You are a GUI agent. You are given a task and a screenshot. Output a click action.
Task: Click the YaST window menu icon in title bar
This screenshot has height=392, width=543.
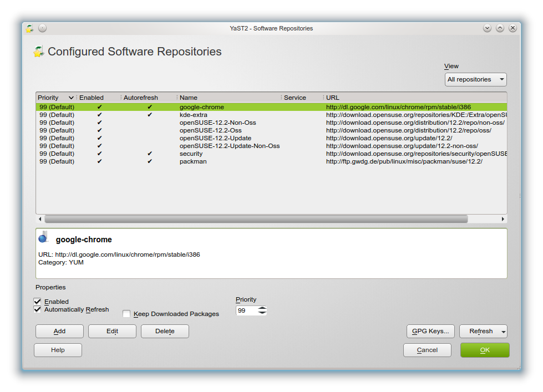point(30,28)
